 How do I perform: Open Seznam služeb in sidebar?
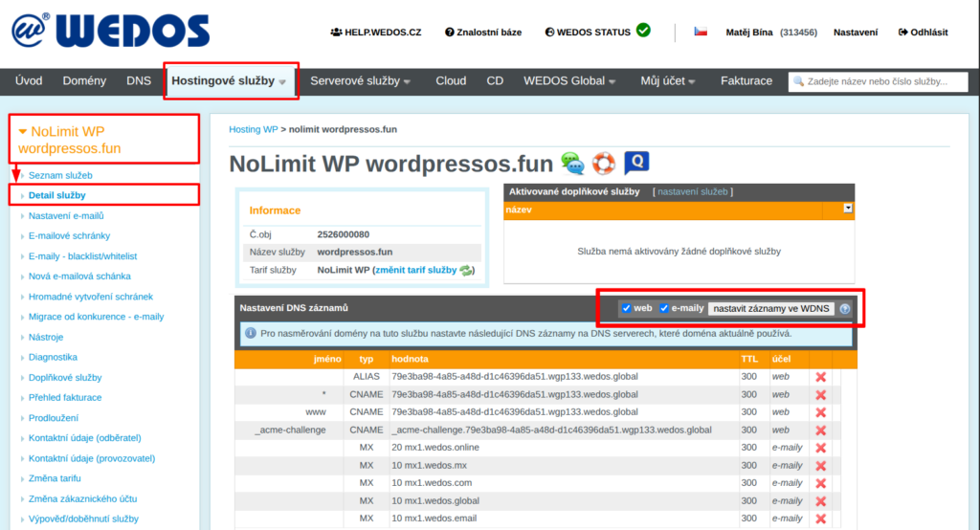pos(60,176)
